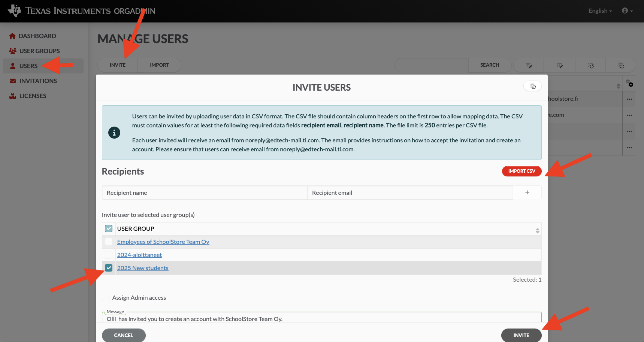The height and width of the screenshot is (342, 644).
Task: Click the Recipient name field
Action: tap(205, 193)
